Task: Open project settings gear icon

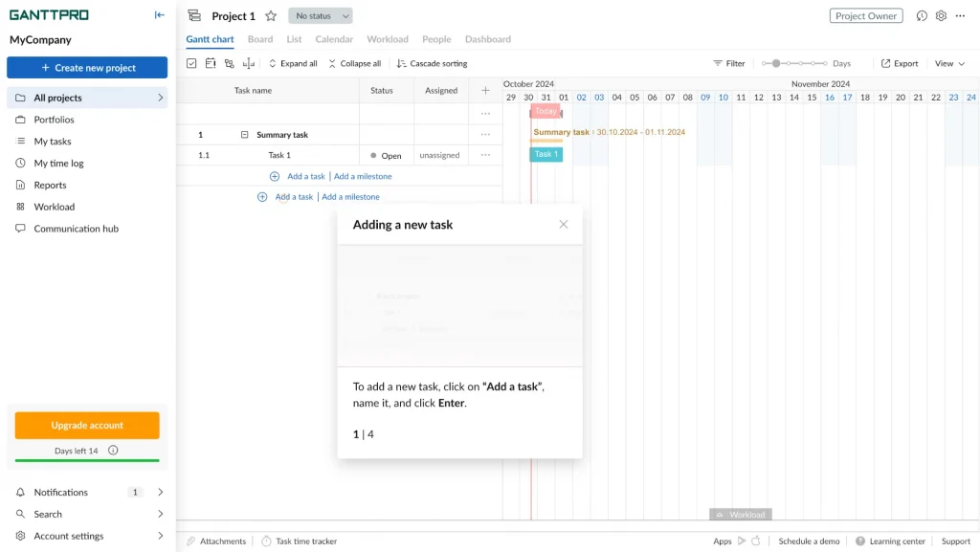Action: point(941,16)
